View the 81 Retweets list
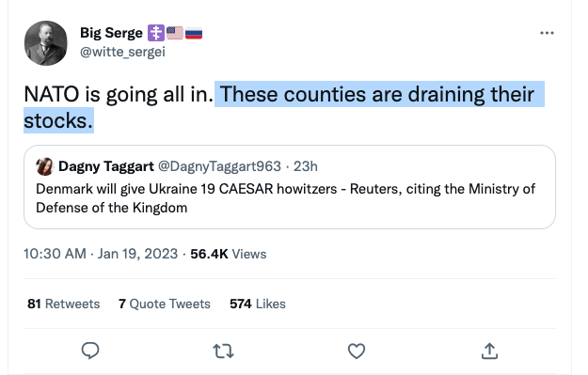This screenshot has height=375, width=588. coord(64,304)
